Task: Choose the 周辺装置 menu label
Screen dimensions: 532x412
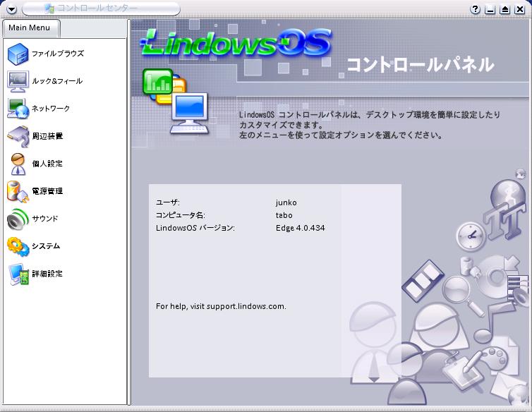Action: coord(47,136)
